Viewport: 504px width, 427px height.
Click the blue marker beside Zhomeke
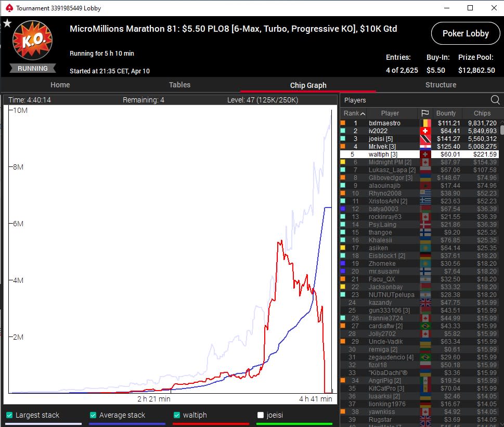click(343, 263)
